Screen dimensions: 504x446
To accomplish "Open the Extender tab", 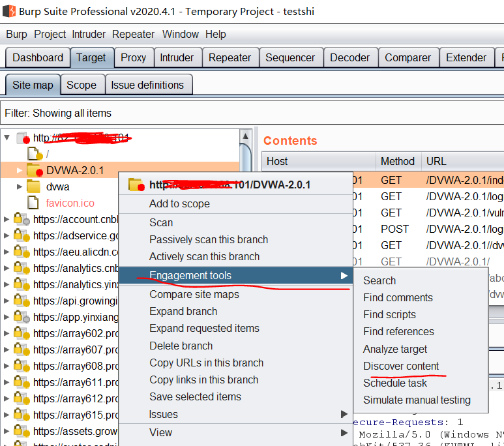I will click(x=466, y=57).
